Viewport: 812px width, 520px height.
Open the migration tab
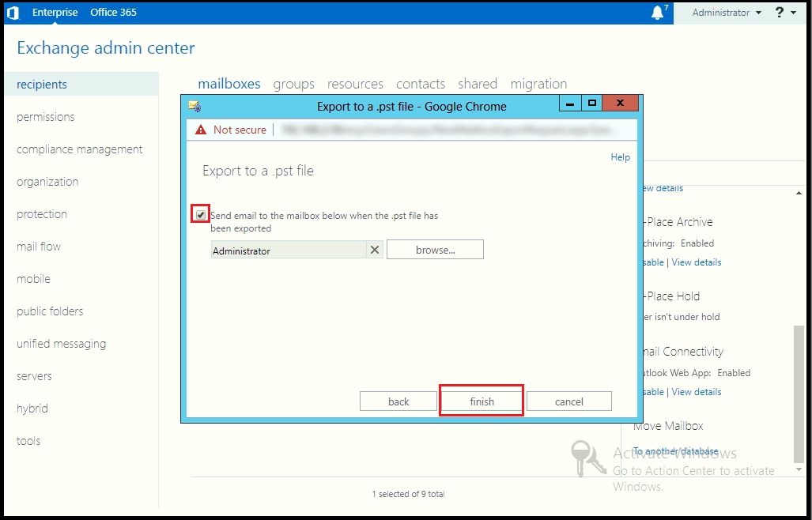(538, 84)
